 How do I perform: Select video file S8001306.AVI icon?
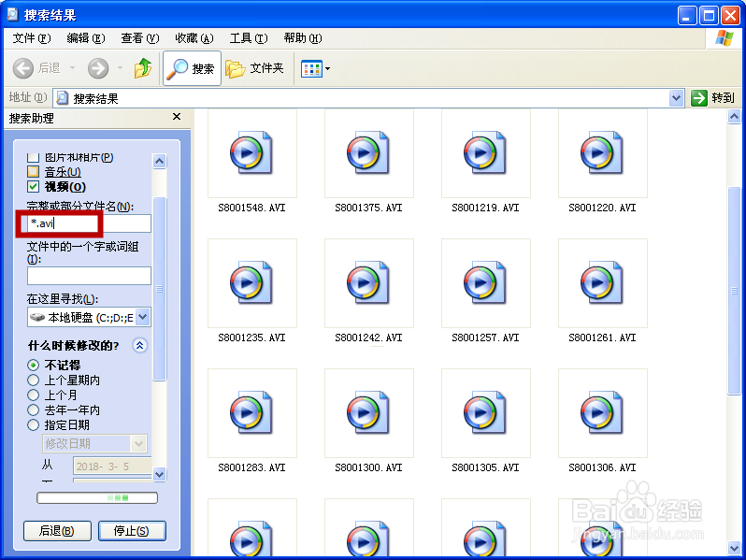603,413
